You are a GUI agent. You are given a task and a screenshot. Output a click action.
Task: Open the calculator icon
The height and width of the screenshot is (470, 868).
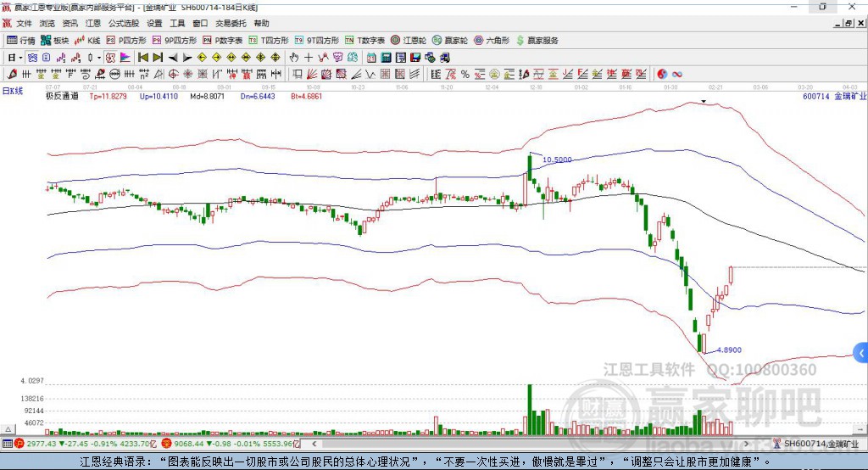[x=386, y=58]
